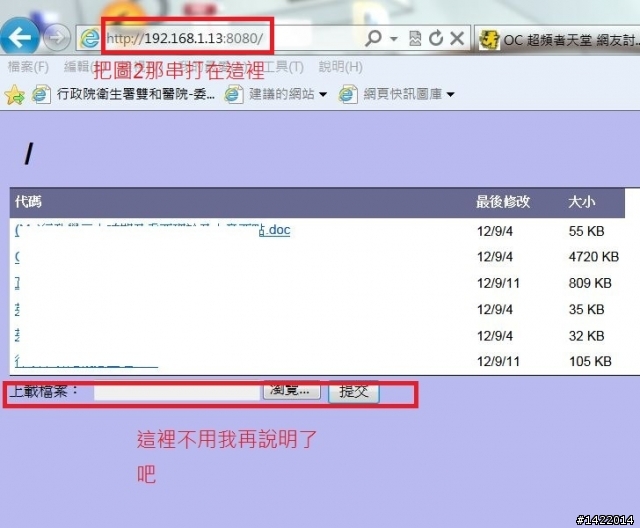Switch to the OC 超頻者天堂 tab
640x528 pixels.
(559, 40)
